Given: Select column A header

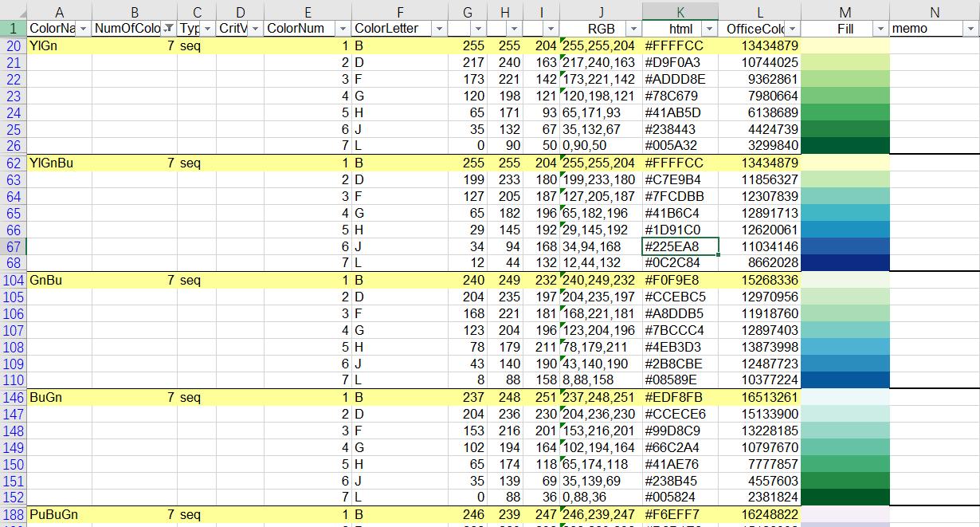Looking at the screenshot, I should pyautogui.click(x=60, y=12).
